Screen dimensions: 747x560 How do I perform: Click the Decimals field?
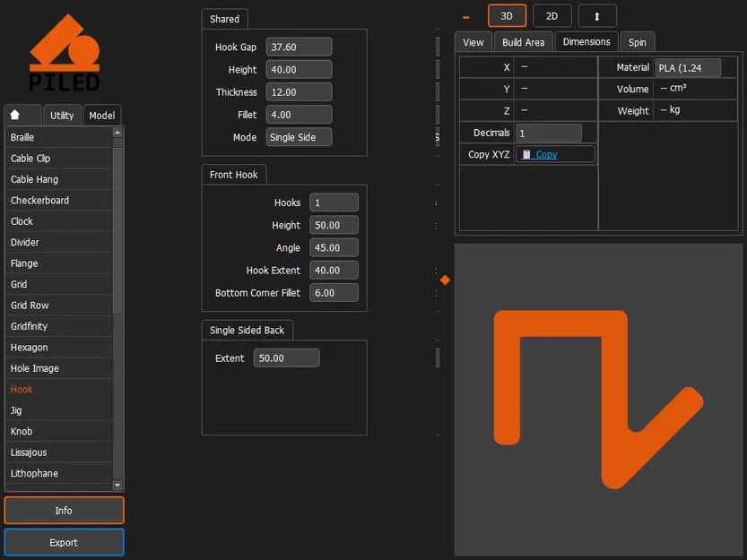tap(548, 133)
